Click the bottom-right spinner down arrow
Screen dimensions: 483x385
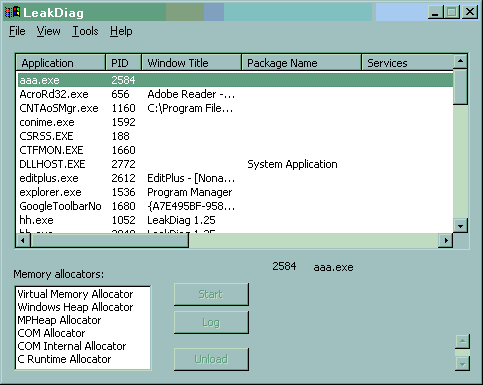tap(462, 364)
